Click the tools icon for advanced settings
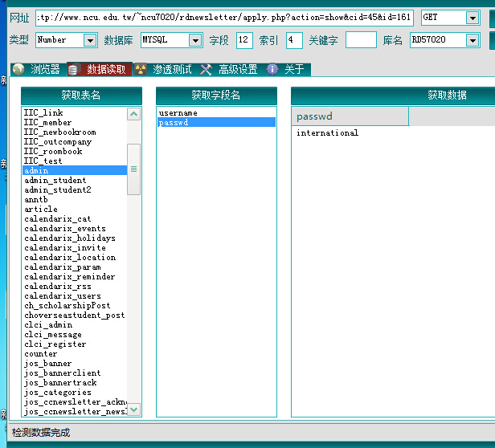Viewport: 495px width, 448px height. coord(207,69)
